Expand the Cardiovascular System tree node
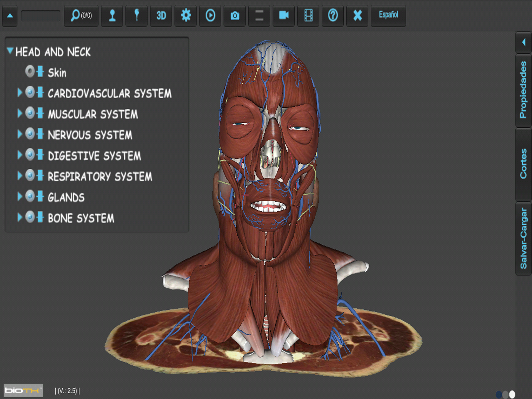Image resolution: width=532 pixels, height=399 pixels. click(19, 92)
